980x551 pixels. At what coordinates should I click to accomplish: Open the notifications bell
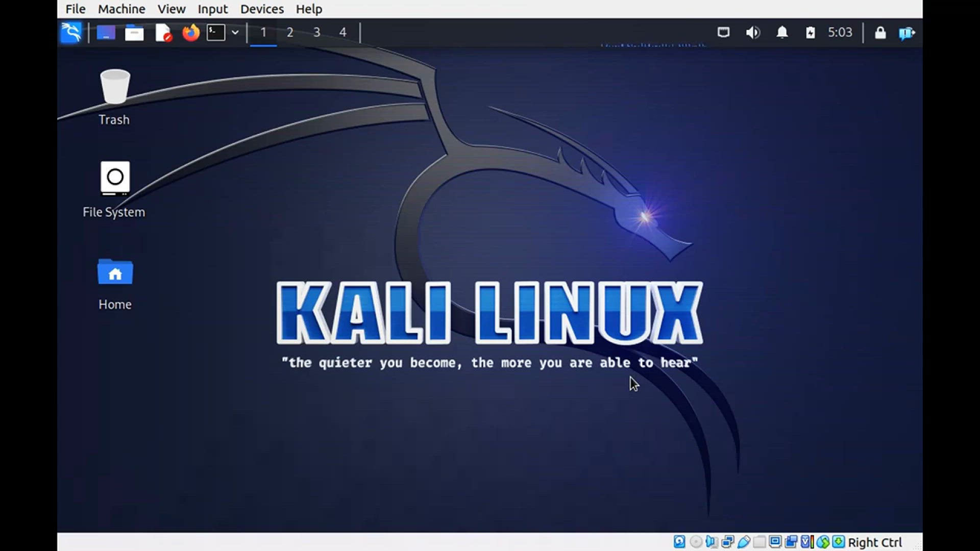pyautogui.click(x=782, y=33)
